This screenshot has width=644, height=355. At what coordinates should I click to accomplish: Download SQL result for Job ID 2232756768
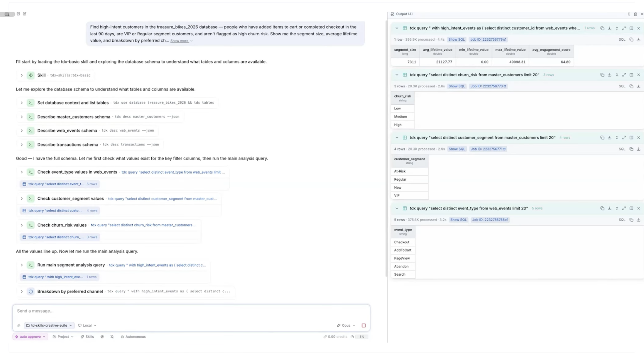coord(639,220)
